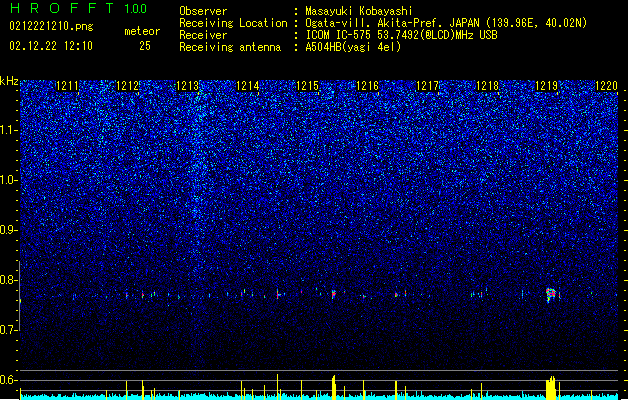
Task: Select the 1216 time marker
Action: coord(367,86)
